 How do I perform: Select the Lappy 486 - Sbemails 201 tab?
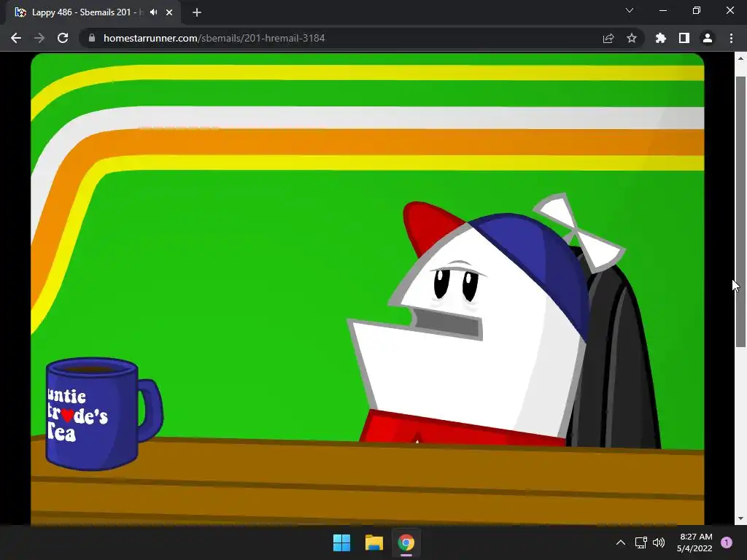[x=93, y=12]
